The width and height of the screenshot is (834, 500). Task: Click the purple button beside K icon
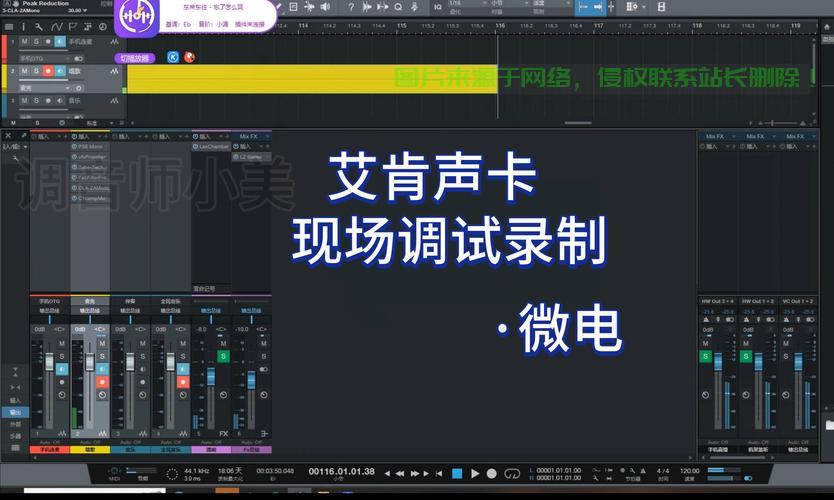coord(135,58)
